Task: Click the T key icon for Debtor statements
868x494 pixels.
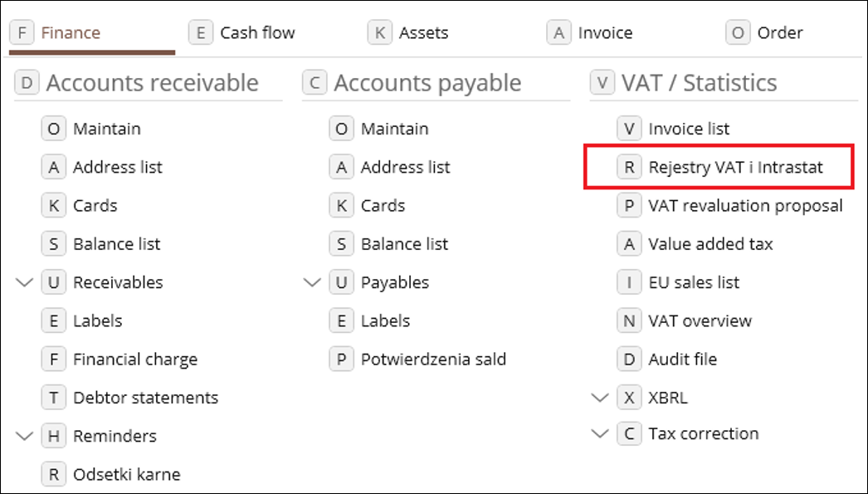Action: [x=54, y=398]
